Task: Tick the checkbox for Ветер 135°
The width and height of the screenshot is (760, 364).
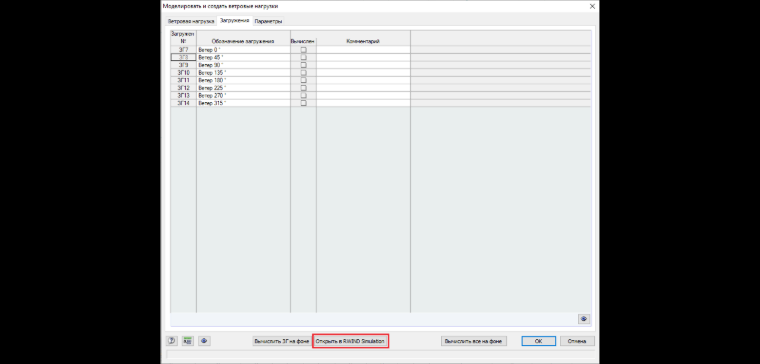Action: click(x=303, y=73)
